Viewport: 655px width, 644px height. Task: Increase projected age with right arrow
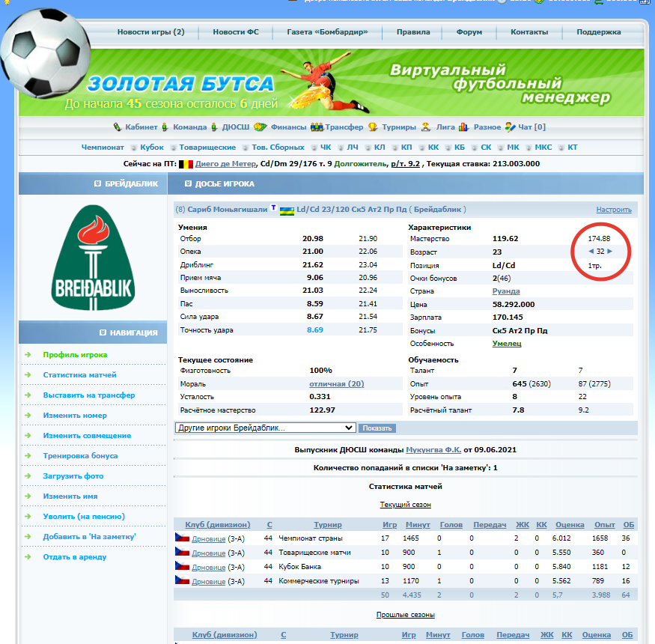tap(609, 252)
